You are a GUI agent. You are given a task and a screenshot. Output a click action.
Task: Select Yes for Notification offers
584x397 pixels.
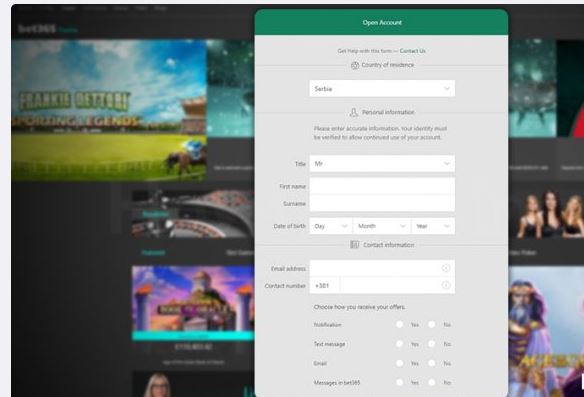(399, 324)
